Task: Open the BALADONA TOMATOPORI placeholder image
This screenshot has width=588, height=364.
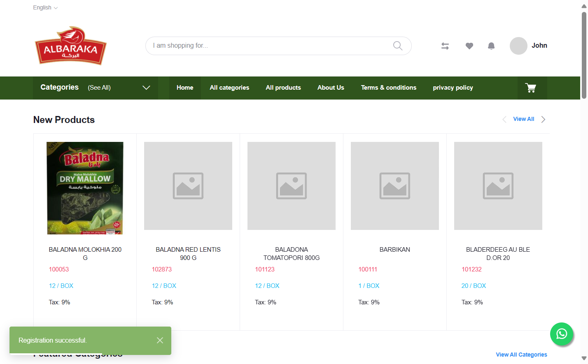Action: [x=292, y=186]
